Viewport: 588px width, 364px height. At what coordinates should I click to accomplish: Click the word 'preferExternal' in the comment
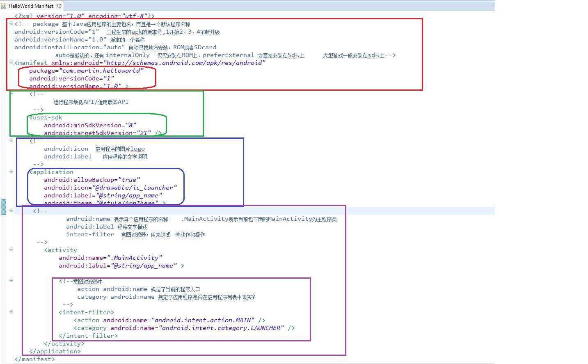click(x=229, y=55)
